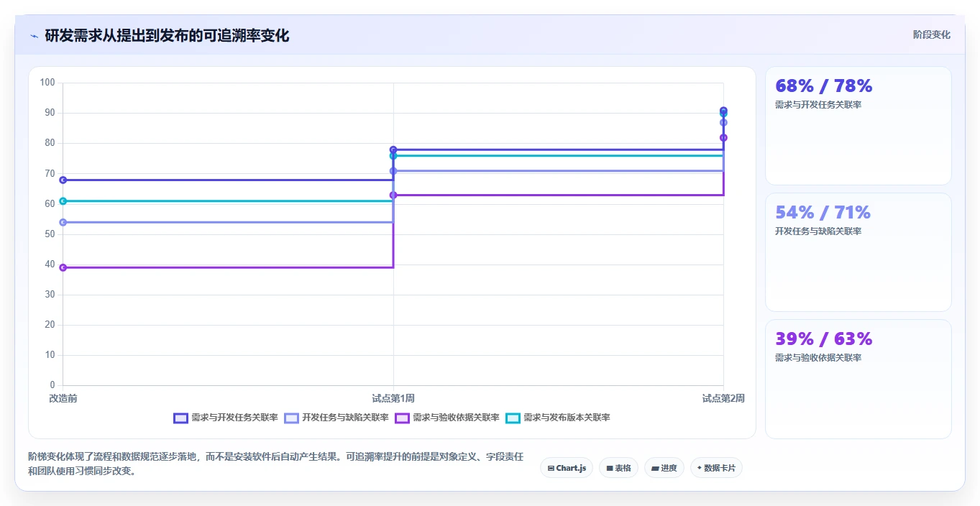Click the y-axis tick label 50

pos(50,234)
